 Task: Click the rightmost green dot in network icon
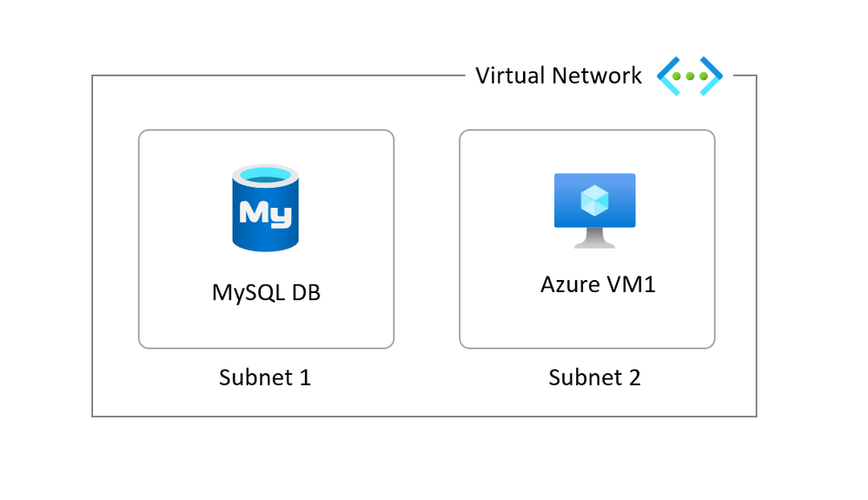704,77
